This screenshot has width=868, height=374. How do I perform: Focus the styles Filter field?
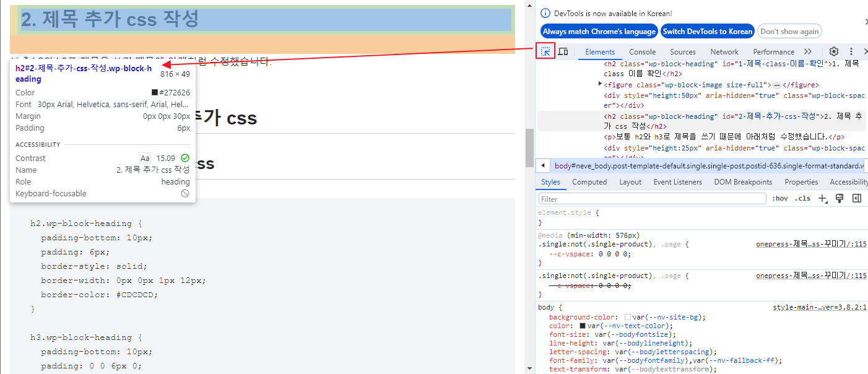tap(653, 199)
